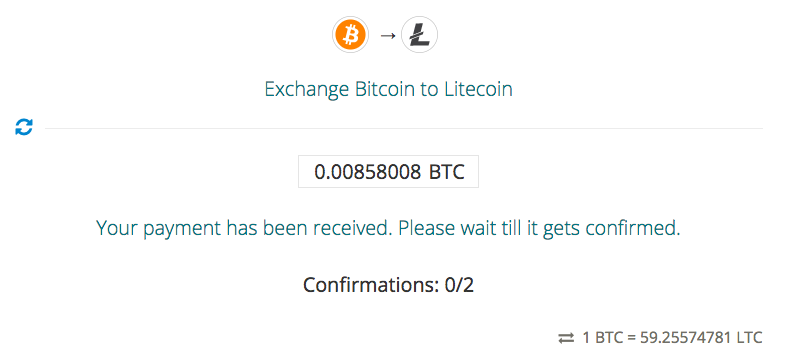Click the BTC unit inside amount box
790x364 pixels.
pos(446,172)
